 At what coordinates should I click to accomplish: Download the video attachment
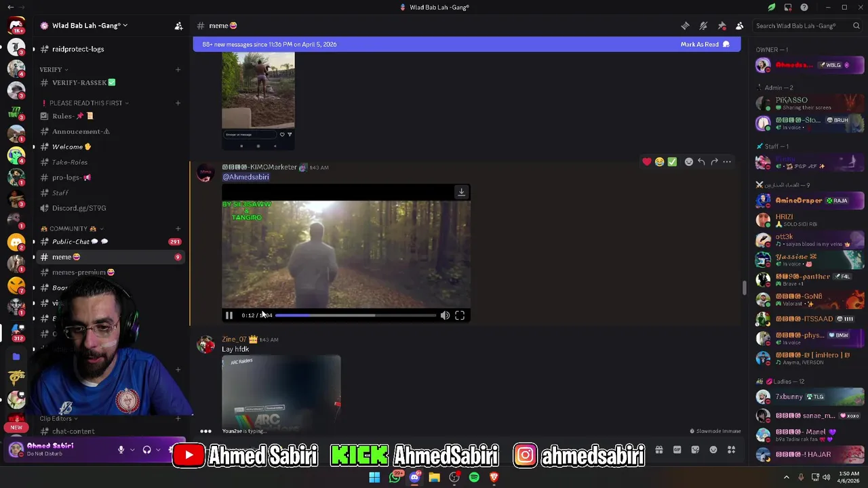461,192
